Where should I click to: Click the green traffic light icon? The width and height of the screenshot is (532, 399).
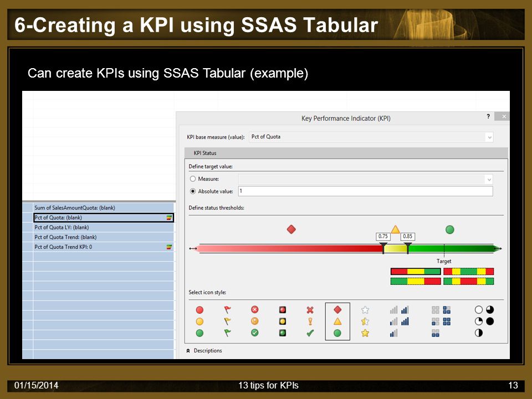click(x=282, y=333)
